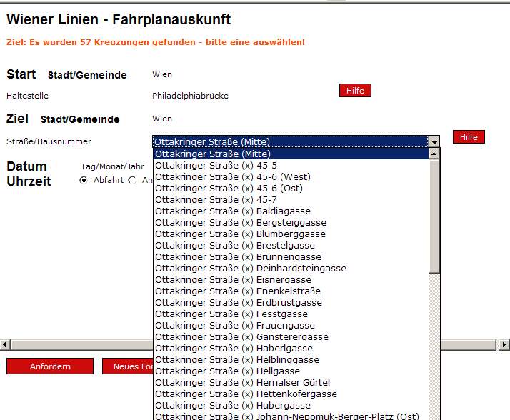
Task: Choose the highlighted Ottakringer Straße (Mitte) list entry
Action: [x=213, y=154]
